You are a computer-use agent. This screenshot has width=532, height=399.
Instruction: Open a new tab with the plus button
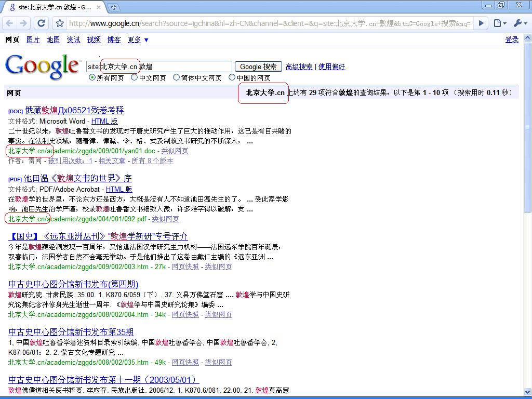(114, 7)
